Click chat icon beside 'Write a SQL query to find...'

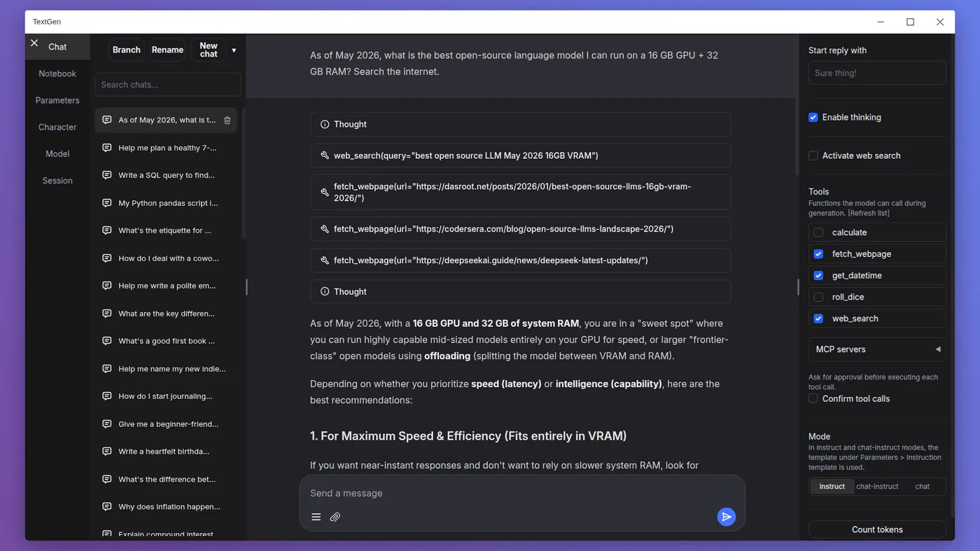pos(107,175)
